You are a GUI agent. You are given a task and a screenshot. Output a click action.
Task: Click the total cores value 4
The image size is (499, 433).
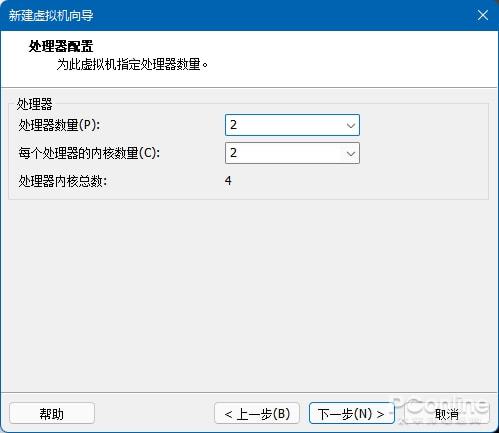[228, 181]
